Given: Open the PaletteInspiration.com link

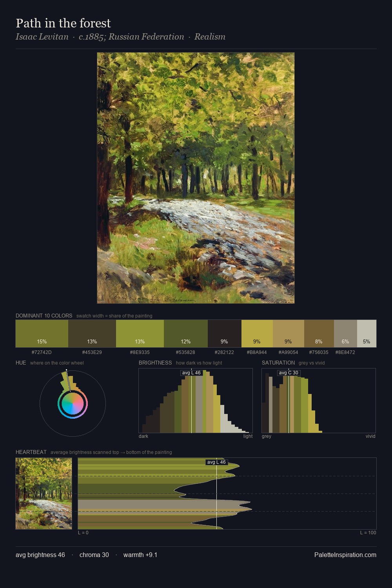Looking at the screenshot, I should tap(345, 555).
